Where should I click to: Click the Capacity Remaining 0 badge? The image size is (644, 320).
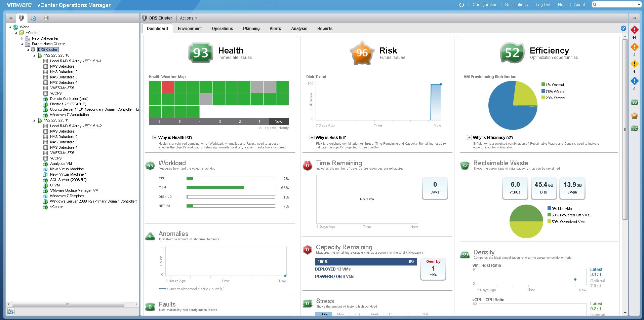point(307,250)
